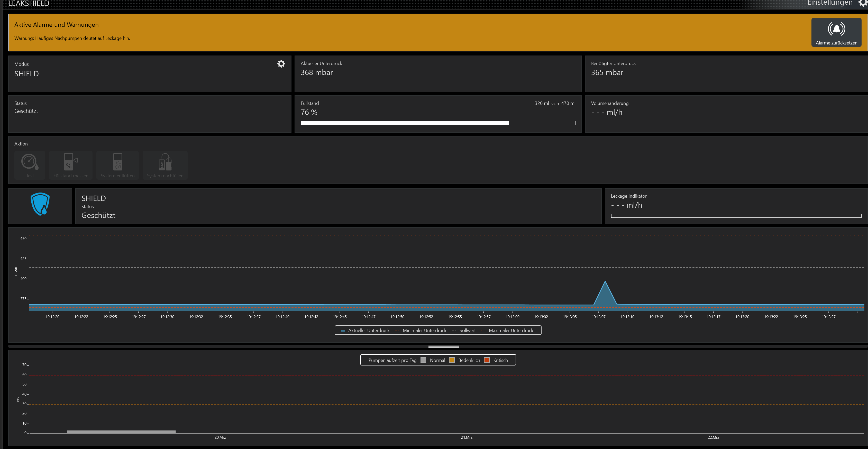The height and width of the screenshot is (449, 868).
Task: Click Kritisch red legend swatch
Action: (487, 360)
